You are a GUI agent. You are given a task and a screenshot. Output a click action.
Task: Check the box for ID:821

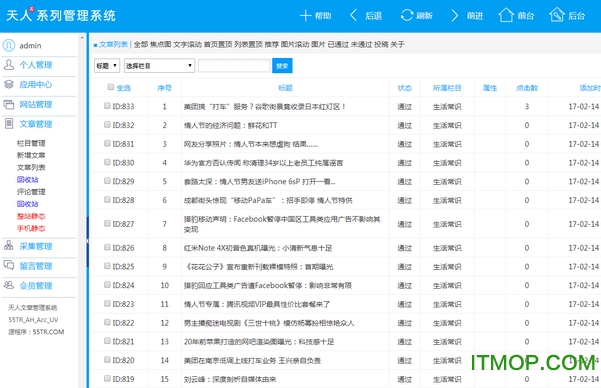pos(107,341)
